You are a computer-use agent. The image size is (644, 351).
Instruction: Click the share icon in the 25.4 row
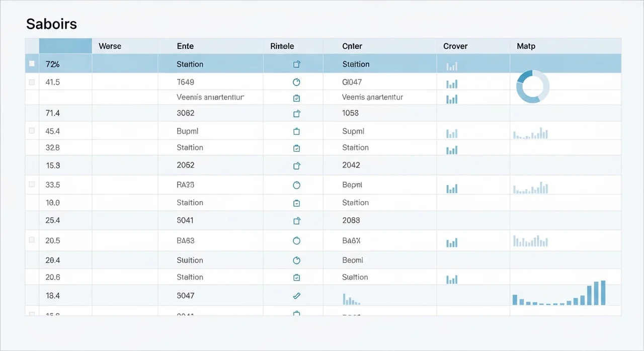pyautogui.click(x=296, y=221)
